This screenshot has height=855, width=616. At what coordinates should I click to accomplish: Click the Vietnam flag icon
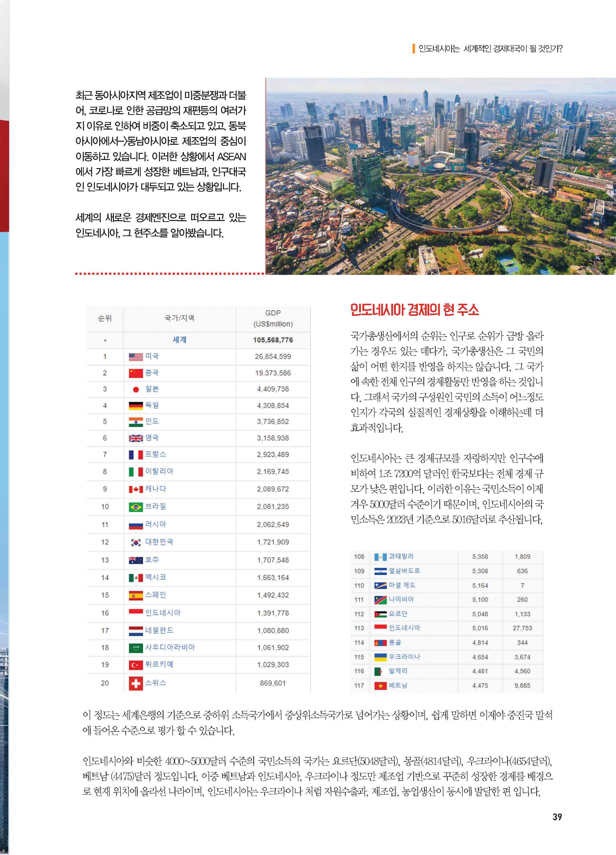(x=380, y=686)
